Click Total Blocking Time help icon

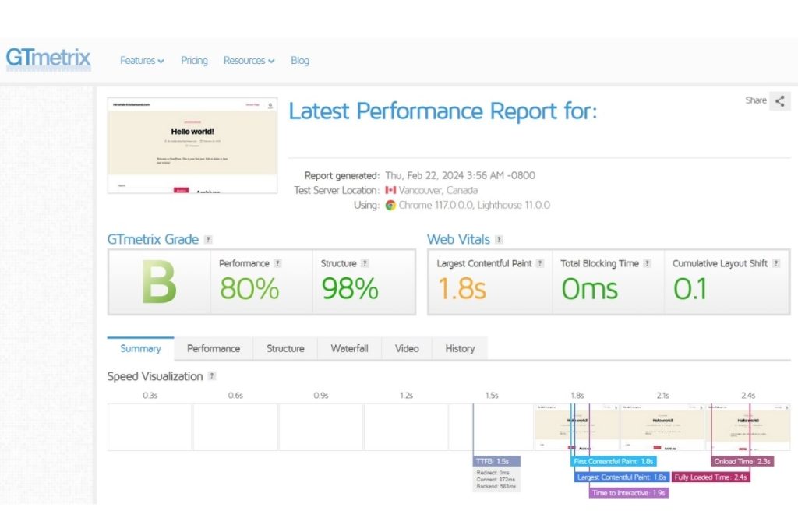(x=648, y=264)
